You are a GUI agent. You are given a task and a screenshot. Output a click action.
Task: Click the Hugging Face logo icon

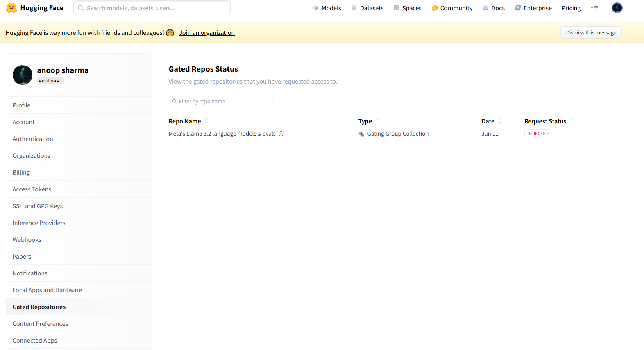(11, 8)
